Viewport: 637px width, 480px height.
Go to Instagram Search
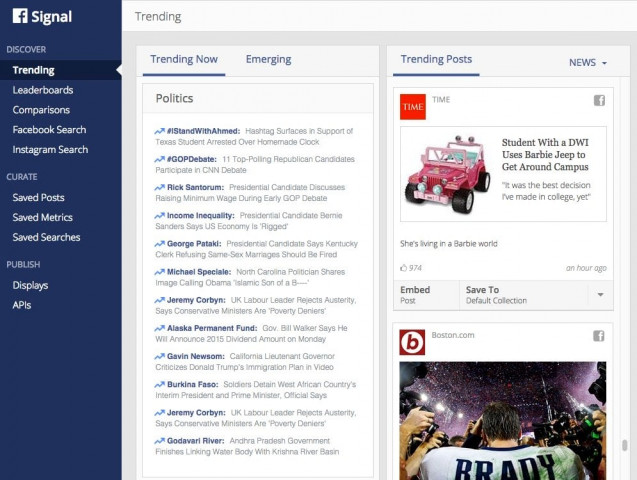pyautogui.click(x=50, y=150)
